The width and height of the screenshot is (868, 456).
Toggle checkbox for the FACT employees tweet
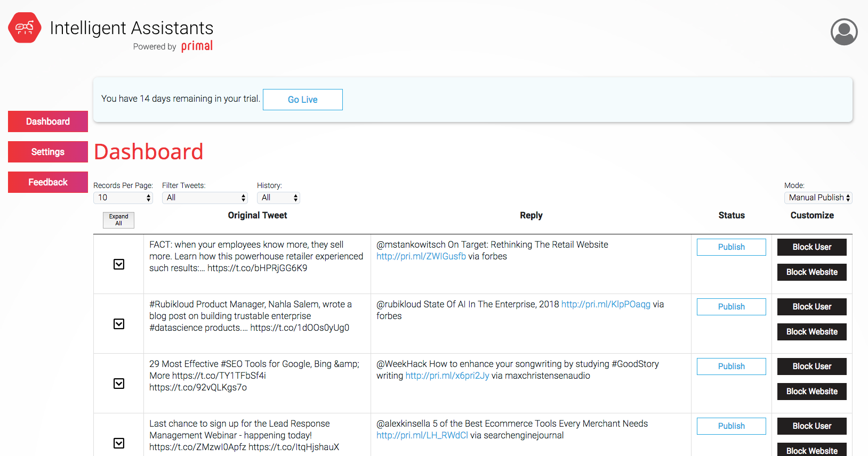119,264
